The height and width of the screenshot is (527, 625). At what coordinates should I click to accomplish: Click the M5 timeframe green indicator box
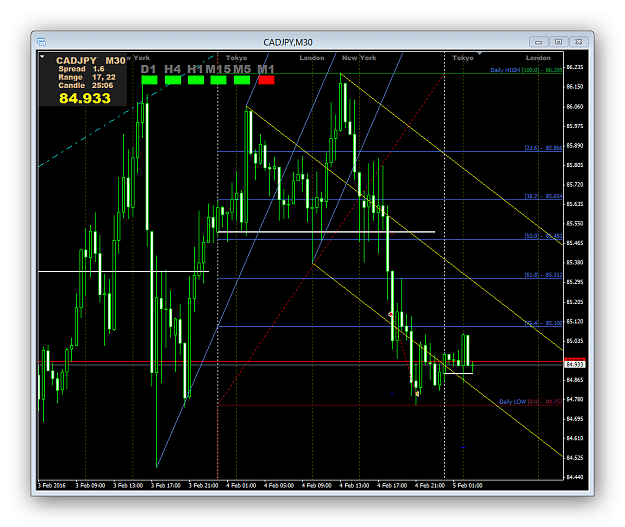click(242, 80)
